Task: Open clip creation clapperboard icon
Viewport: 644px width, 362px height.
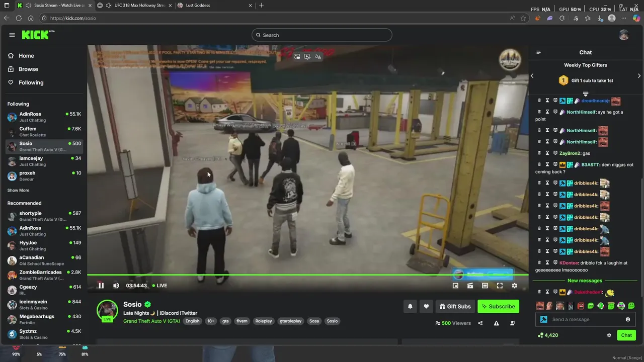Action: click(x=470, y=286)
